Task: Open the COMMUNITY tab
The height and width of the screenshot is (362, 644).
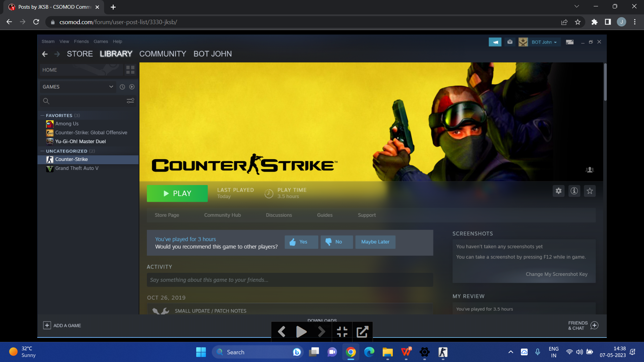Action: click(x=163, y=54)
